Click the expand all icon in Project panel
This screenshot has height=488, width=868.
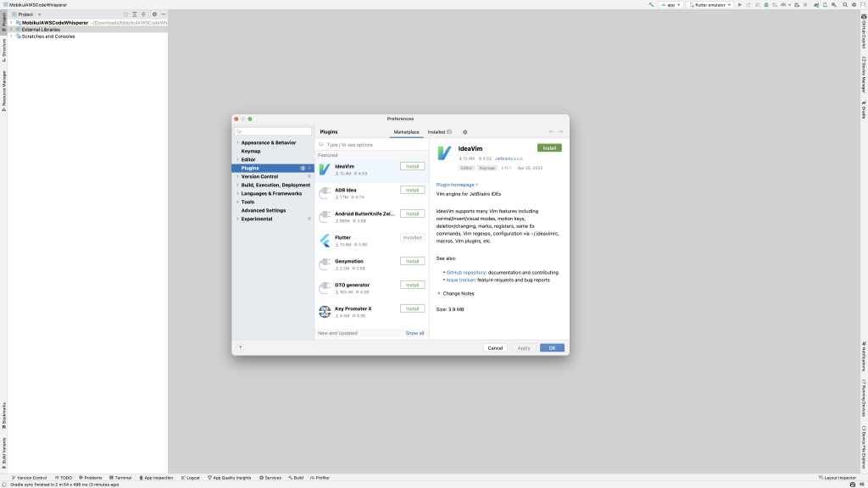coord(135,14)
